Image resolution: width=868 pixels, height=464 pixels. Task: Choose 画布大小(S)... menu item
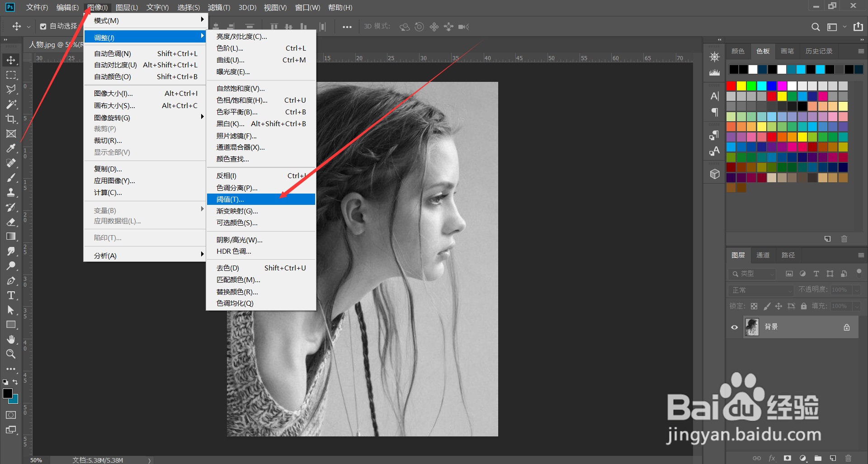(x=145, y=105)
